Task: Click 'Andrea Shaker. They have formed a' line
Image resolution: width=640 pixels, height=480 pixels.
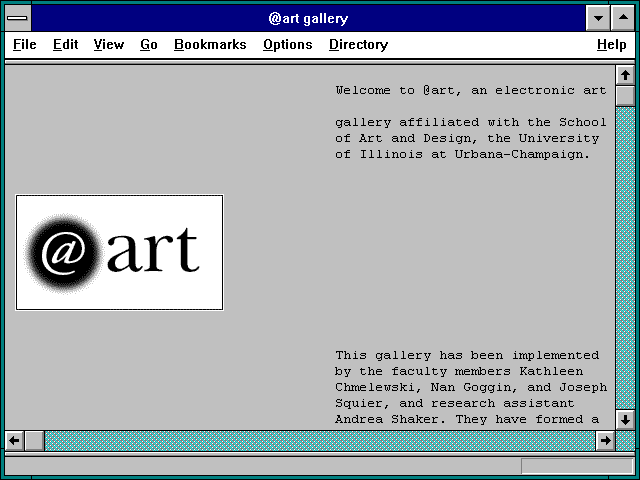Action: [x=467, y=419]
